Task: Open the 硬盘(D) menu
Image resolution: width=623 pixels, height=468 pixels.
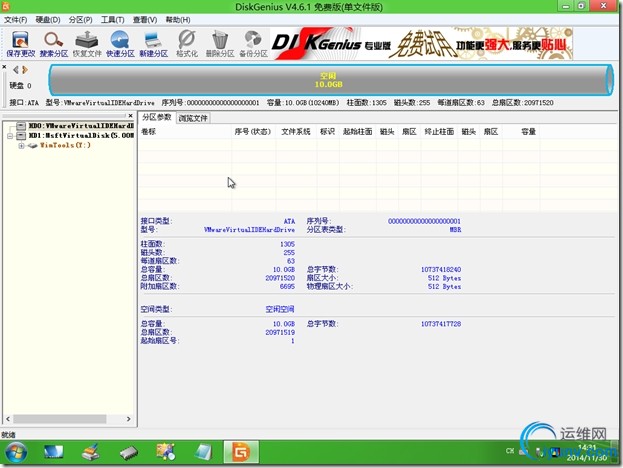Action: 48,20
